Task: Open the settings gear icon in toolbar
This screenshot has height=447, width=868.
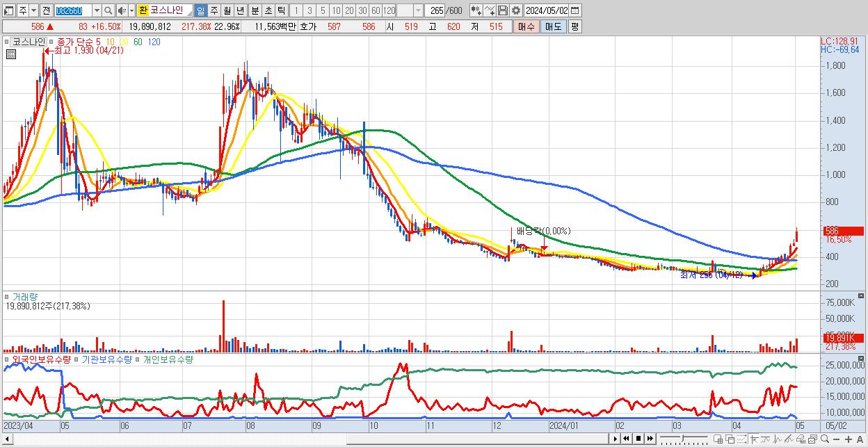Action: pyautogui.click(x=515, y=10)
